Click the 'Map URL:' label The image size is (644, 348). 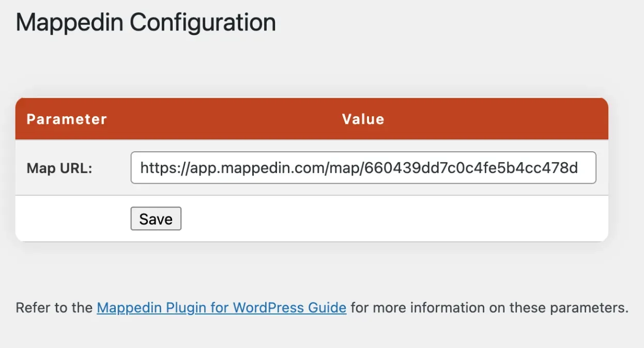59,168
